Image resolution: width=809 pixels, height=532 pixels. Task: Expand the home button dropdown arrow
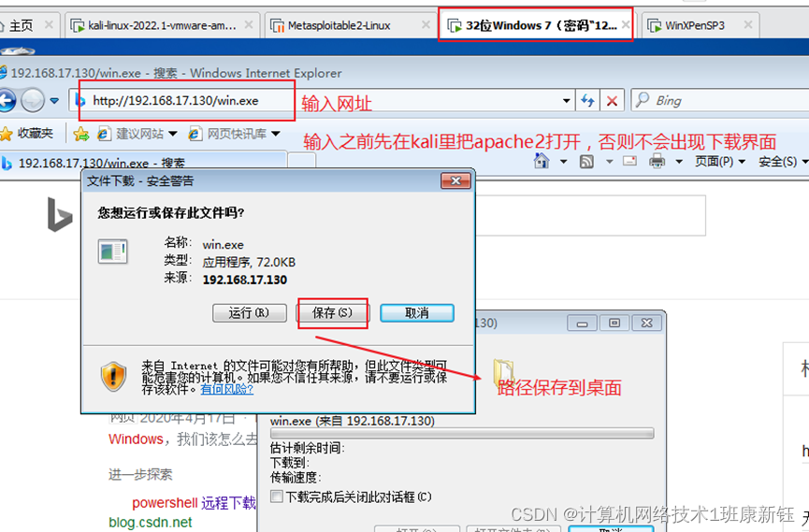563,162
